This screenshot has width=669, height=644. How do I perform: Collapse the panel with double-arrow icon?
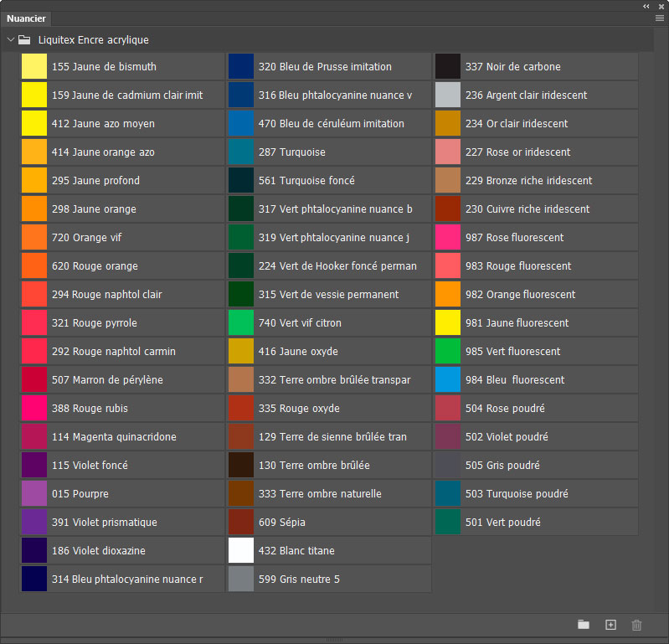tap(646, 6)
